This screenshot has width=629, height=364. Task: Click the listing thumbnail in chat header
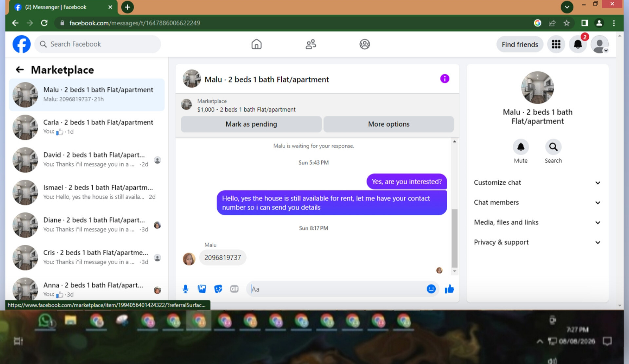pos(192,79)
